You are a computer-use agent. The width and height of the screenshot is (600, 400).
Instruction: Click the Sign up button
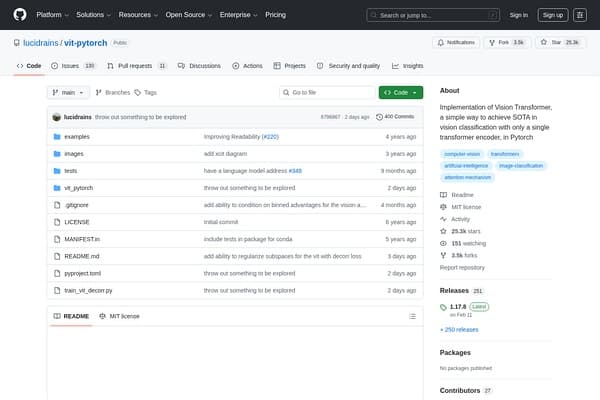553,15
